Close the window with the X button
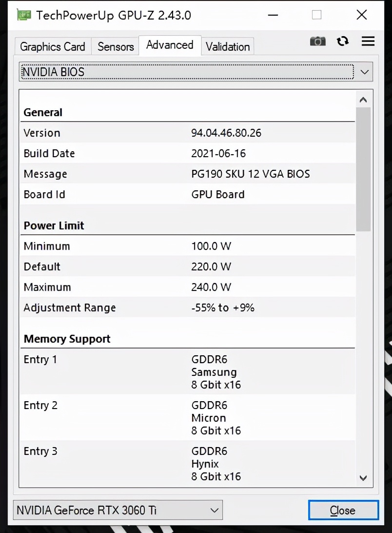 pyautogui.click(x=362, y=15)
